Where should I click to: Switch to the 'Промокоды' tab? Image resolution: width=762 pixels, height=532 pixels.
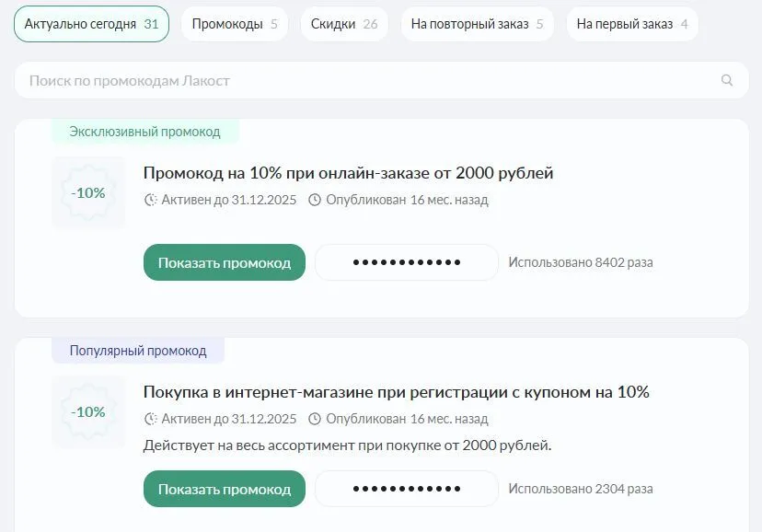(233, 23)
